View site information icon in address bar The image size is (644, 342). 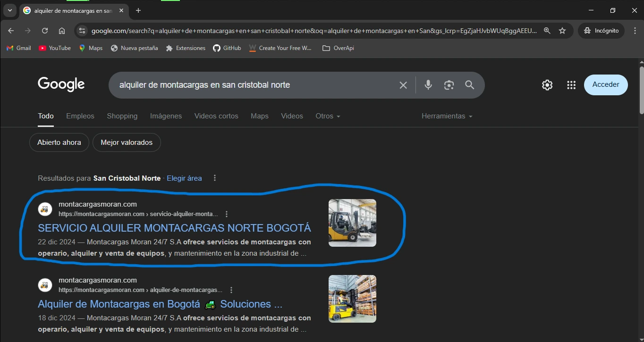[82, 31]
